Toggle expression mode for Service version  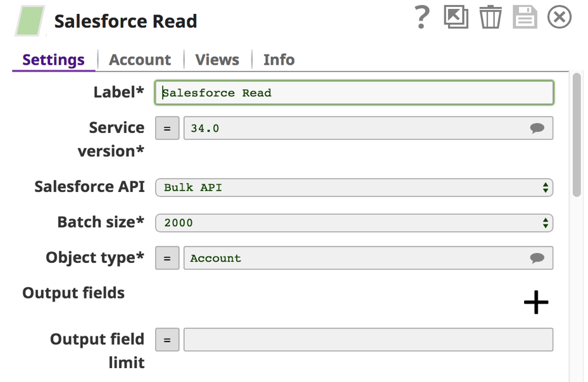point(167,129)
